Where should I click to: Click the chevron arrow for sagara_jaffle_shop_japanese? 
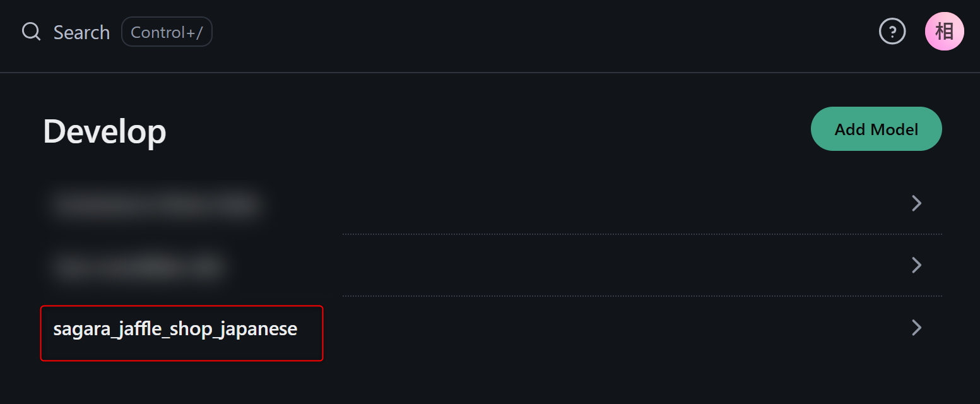(916, 327)
